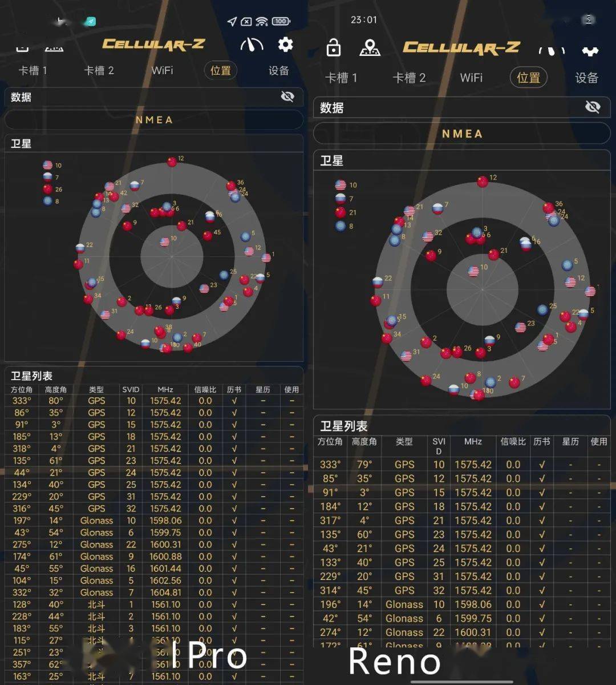Switch to 卡槽 1 tab on left phone

(x=33, y=71)
